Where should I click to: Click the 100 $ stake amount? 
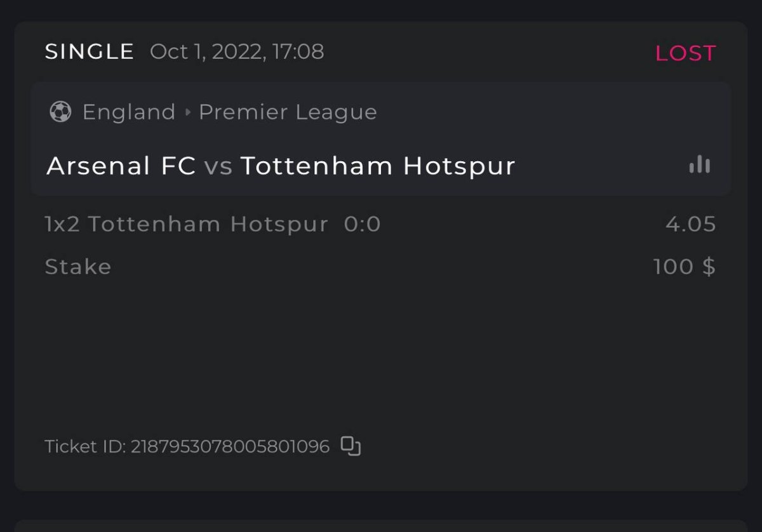(x=684, y=267)
